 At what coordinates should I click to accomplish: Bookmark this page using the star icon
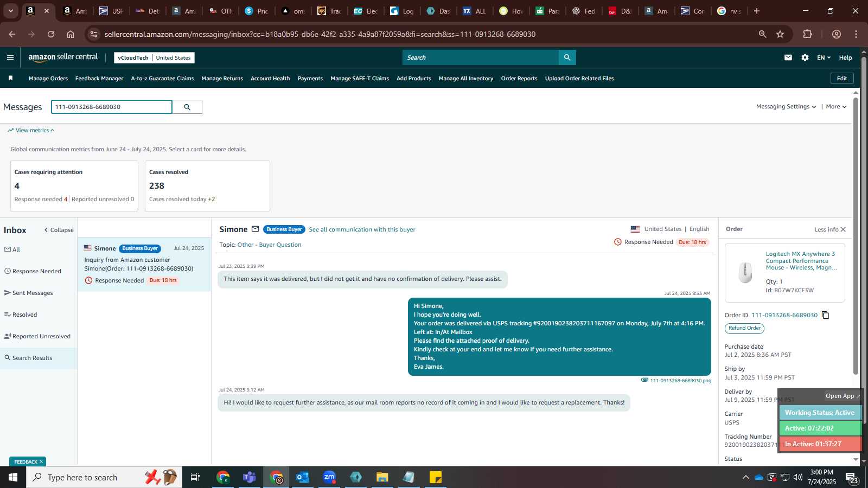(780, 34)
